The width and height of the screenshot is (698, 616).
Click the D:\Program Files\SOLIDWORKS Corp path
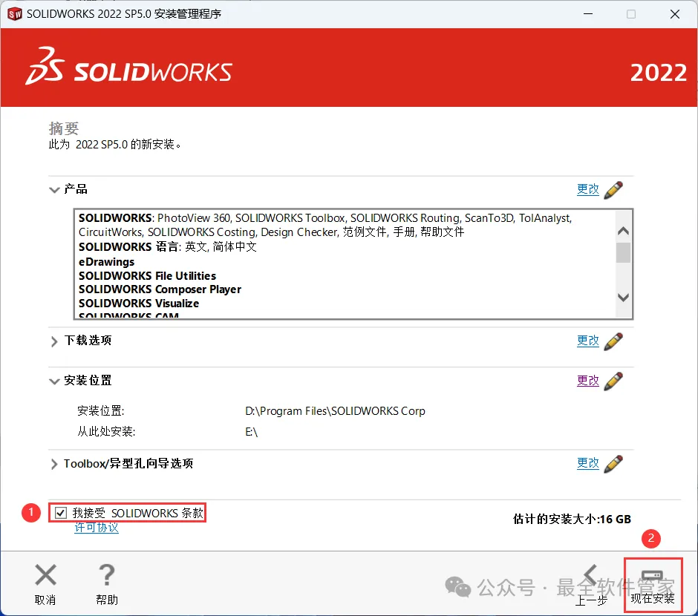tap(335, 411)
